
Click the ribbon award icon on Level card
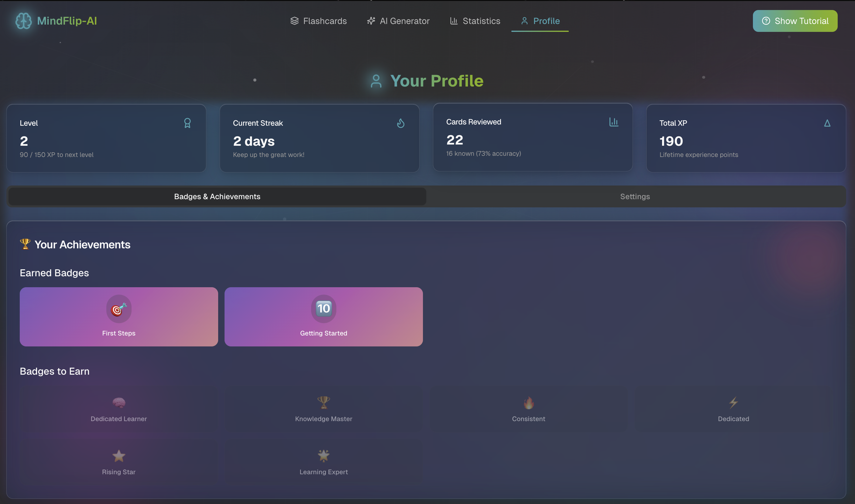coord(187,123)
